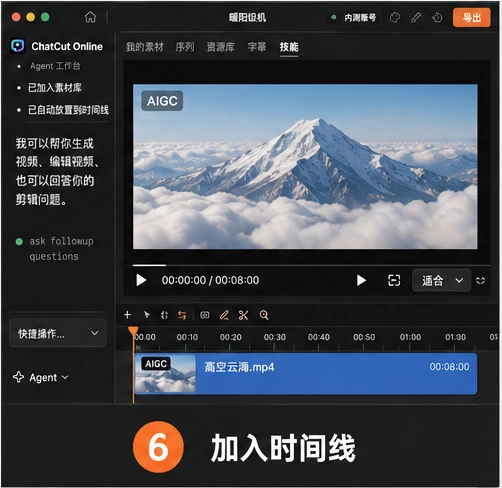Click the link clips icon in timeline toolbar
This screenshot has width=502, height=488.
[x=205, y=315]
